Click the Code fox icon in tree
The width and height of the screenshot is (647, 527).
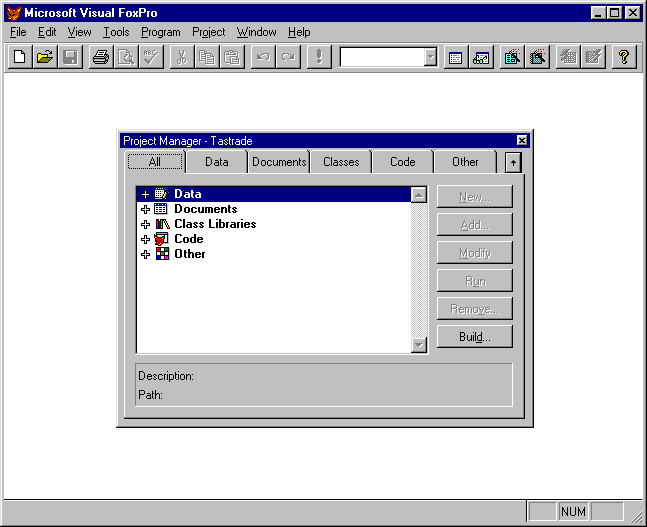pyautogui.click(x=161, y=239)
